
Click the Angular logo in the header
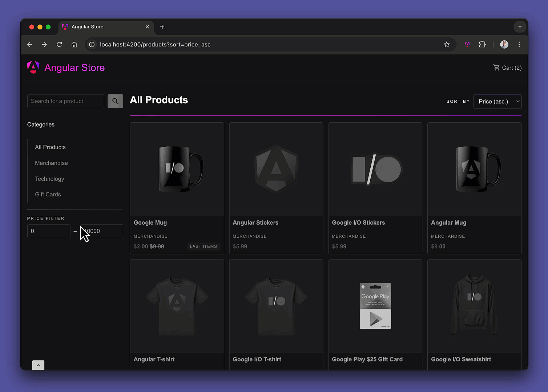click(x=33, y=68)
